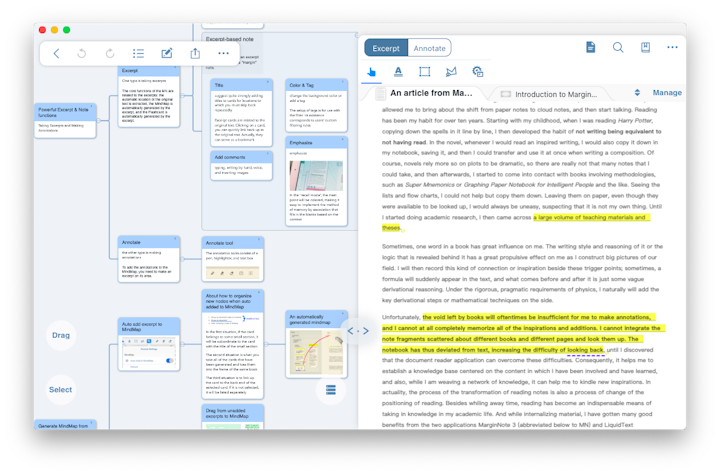Click the panel splitter arrows handle

click(358, 331)
